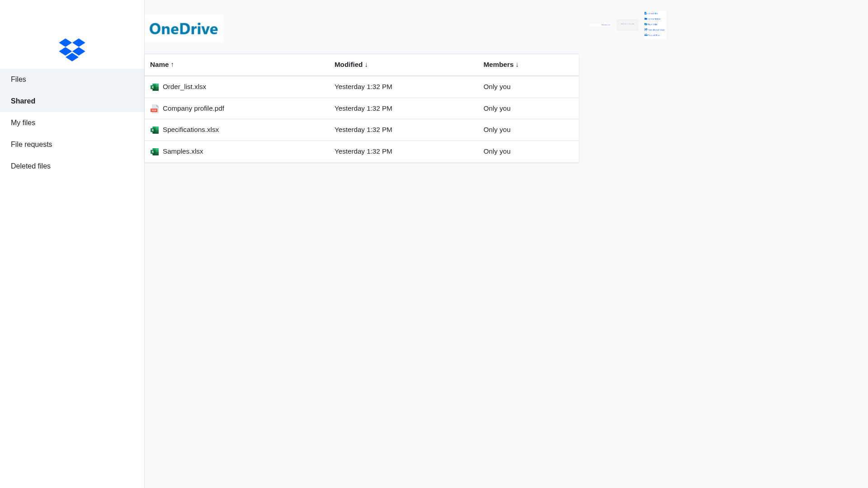Click 'Only you' in the Specifications.xlsx row
The width and height of the screenshot is (868, 488).
coord(497,130)
